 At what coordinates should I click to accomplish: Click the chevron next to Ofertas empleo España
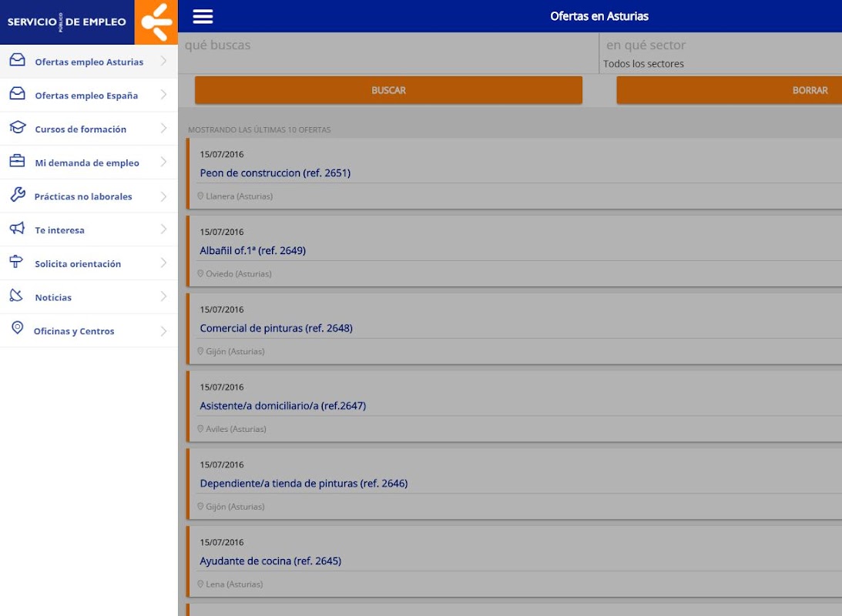(x=164, y=95)
